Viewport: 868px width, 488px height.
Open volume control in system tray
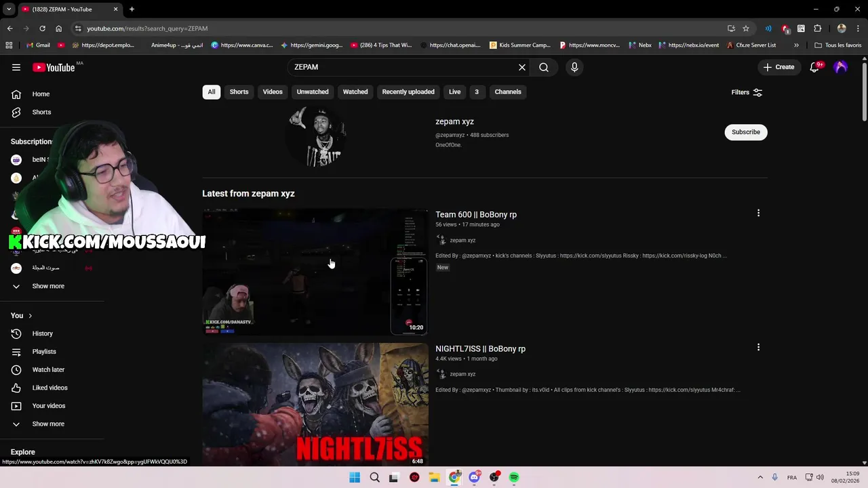[x=821, y=477]
